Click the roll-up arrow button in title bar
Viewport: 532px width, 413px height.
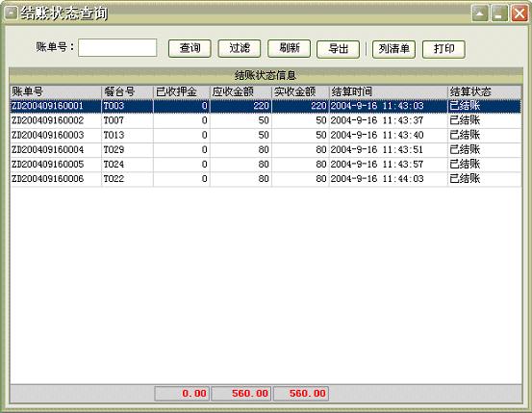(480, 13)
